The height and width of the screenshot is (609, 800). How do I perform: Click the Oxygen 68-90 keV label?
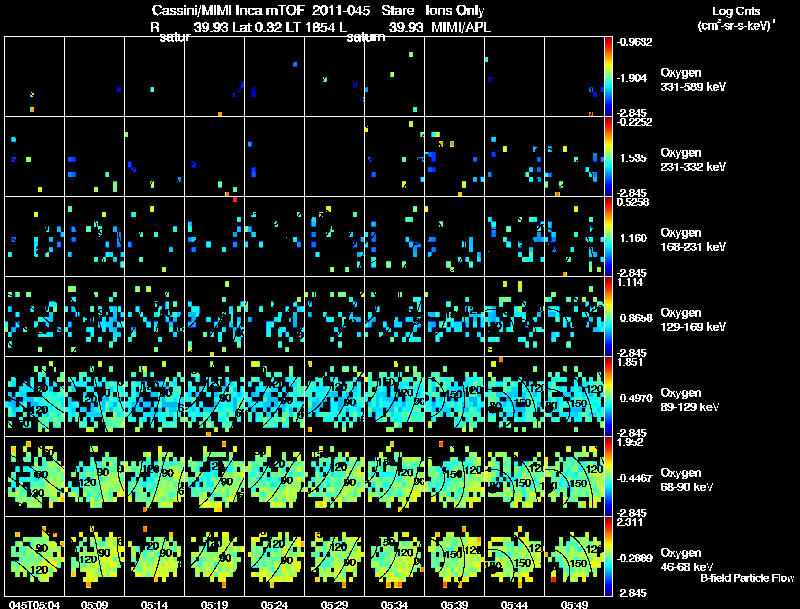click(687, 480)
